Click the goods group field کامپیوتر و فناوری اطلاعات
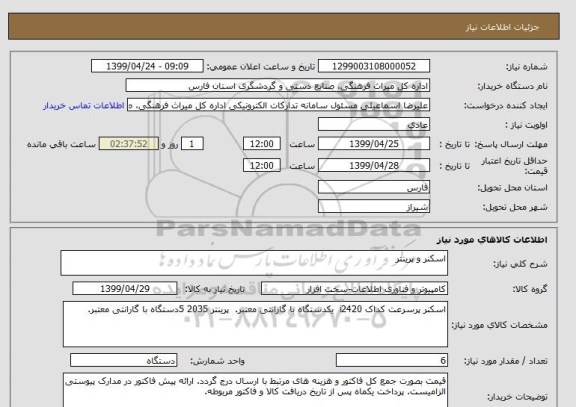 tap(354, 289)
